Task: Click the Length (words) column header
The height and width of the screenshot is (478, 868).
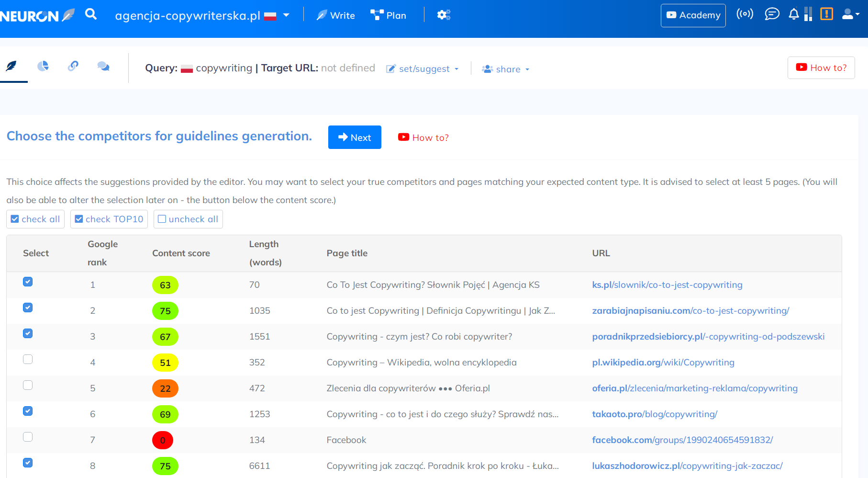Action: [266, 253]
